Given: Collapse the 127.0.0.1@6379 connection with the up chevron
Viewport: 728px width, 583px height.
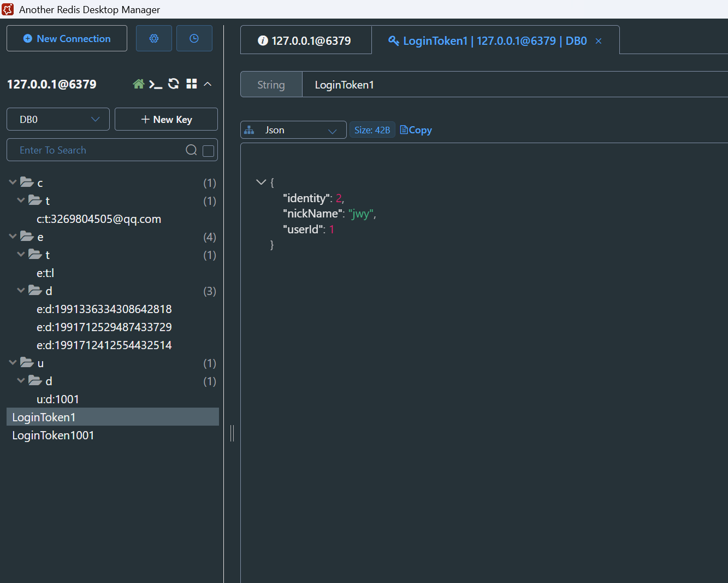Looking at the screenshot, I should click(208, 84).
